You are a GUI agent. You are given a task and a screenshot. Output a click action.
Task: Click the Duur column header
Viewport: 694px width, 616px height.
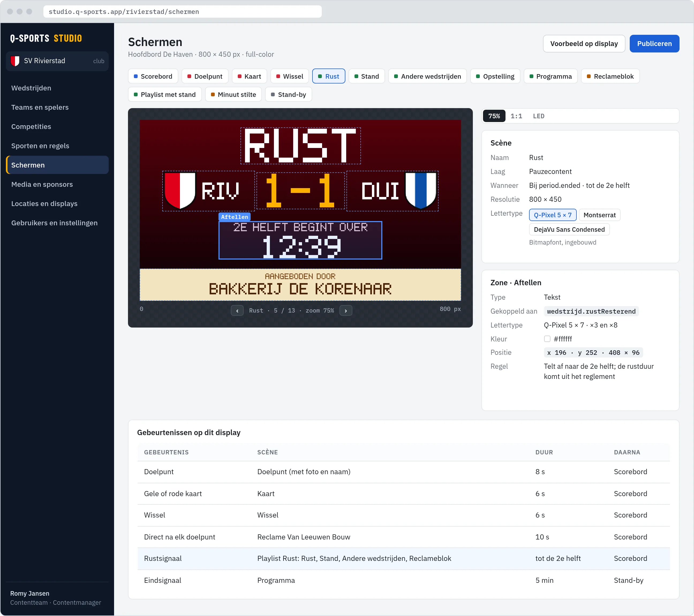pyautogui.click(x=544, y=452)
